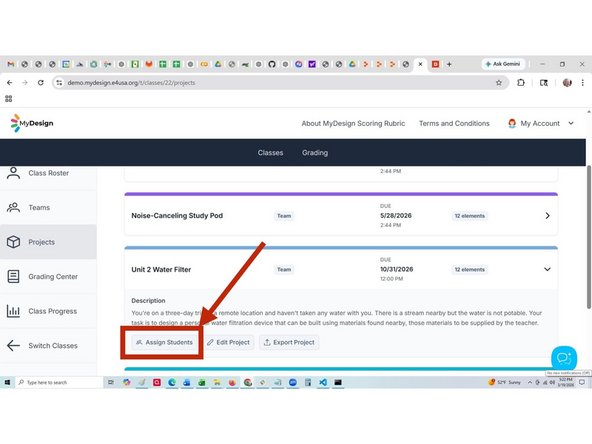Open Grading Center sidebar item
Viewport: 592px width, 444px height.
48,276
